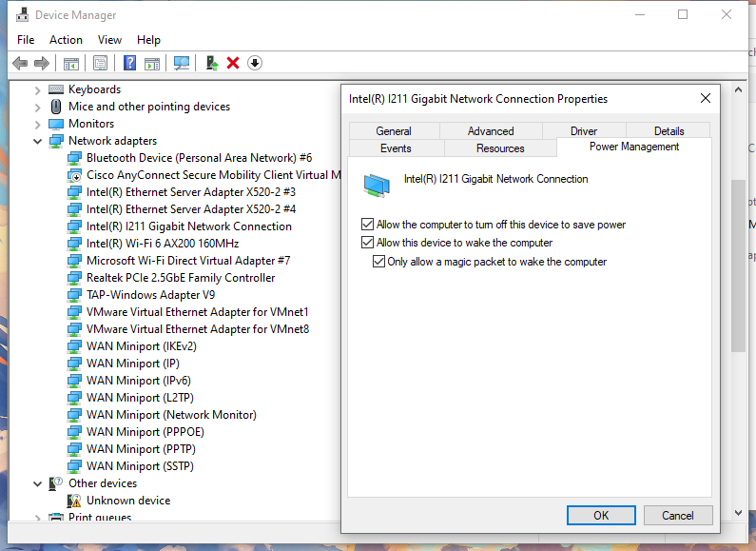This screenshot has height=551, width=756.
Task: Click Scan for hardware changes icon
Action: click(182, 63)
